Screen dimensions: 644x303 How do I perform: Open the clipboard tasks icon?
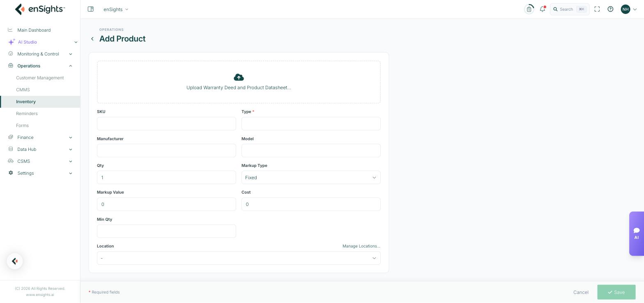pos(529,9)
